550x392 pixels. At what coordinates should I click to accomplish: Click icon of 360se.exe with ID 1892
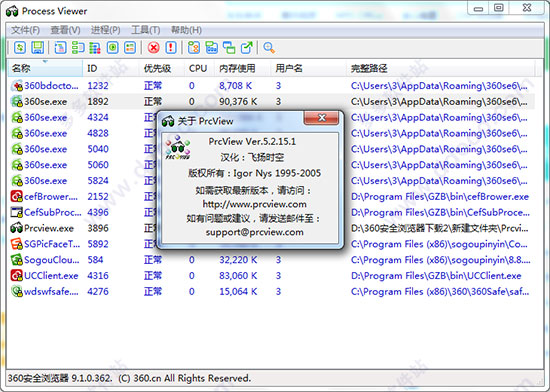coord(17,101)
